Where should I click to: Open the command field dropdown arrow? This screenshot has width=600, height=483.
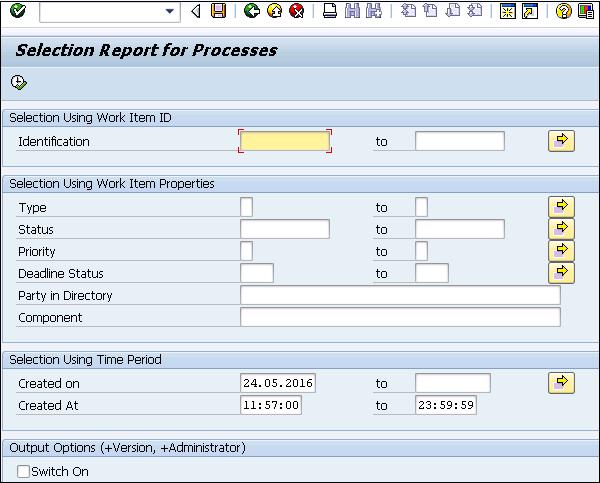coord(170,11)
